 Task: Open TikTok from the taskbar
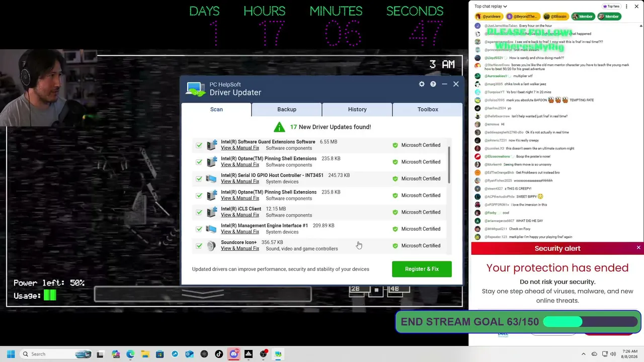219,354
